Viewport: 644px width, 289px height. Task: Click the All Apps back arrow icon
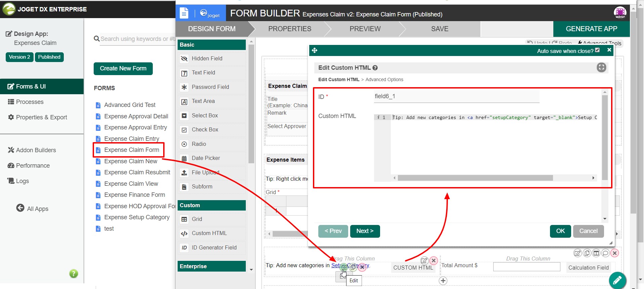pyautogui.click(x=20, y=208)
